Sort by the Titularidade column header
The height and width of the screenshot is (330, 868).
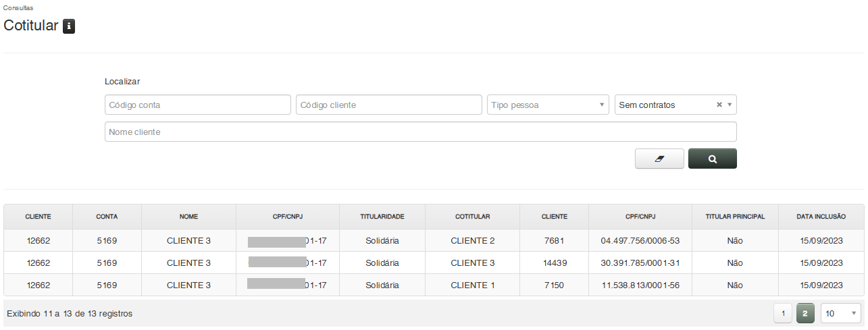382,217
